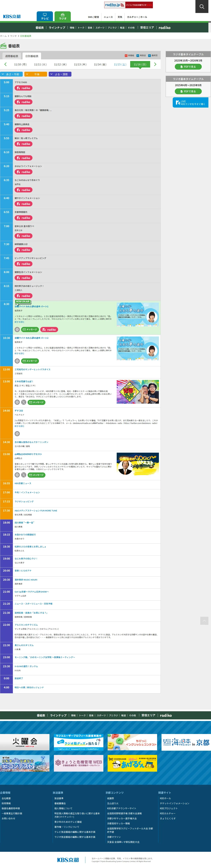Open radiko for 京都神様案内

23,218
